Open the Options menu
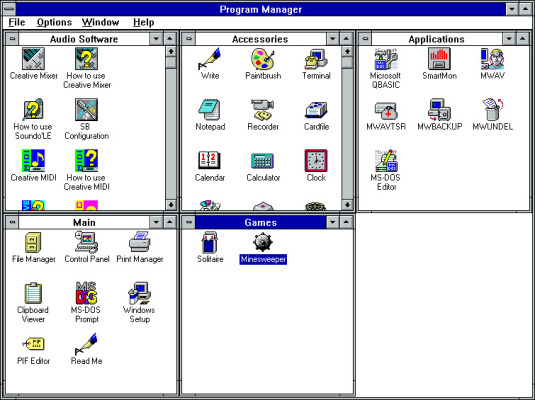Viewport: 535px width, 400px height. [54, 22]
